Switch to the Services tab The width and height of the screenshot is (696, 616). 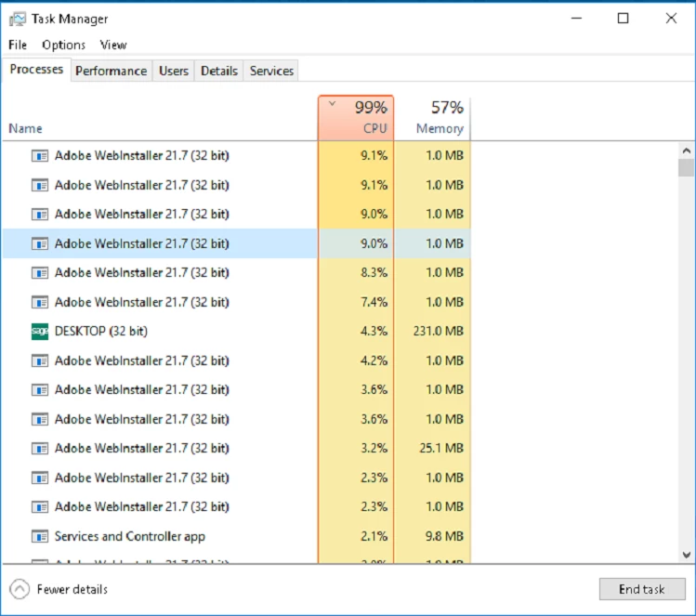[x=271, y=71]
